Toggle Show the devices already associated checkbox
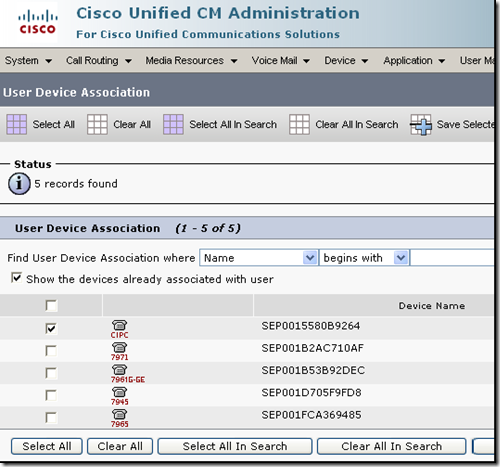 [16, 278]
